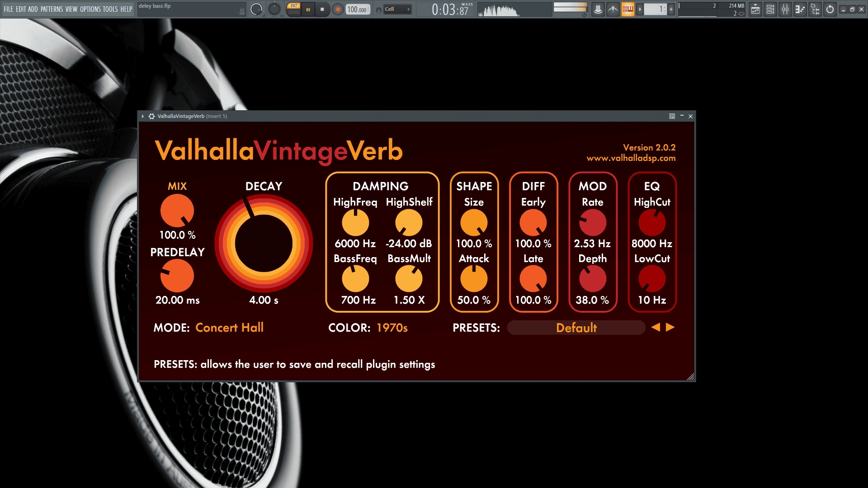
Task: Click the tempo field showing 100.000
Action: [x=358, y=9]
